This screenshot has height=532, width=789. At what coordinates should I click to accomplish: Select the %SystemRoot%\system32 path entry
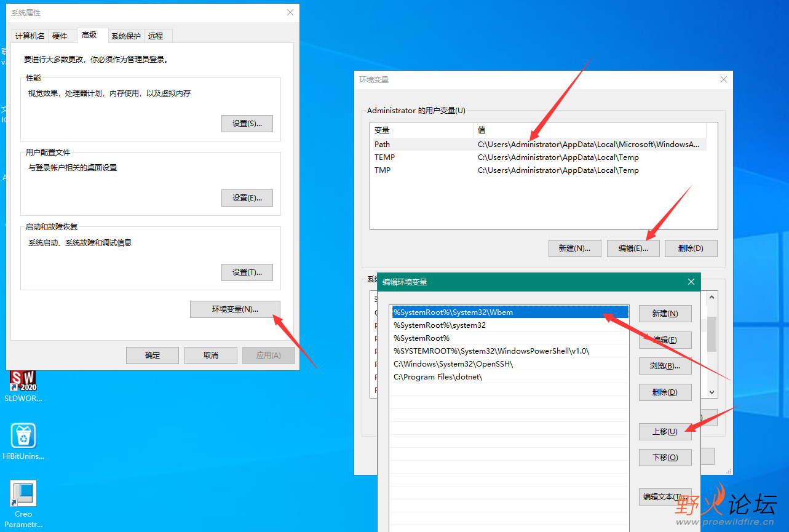click(x=509, y=325)
